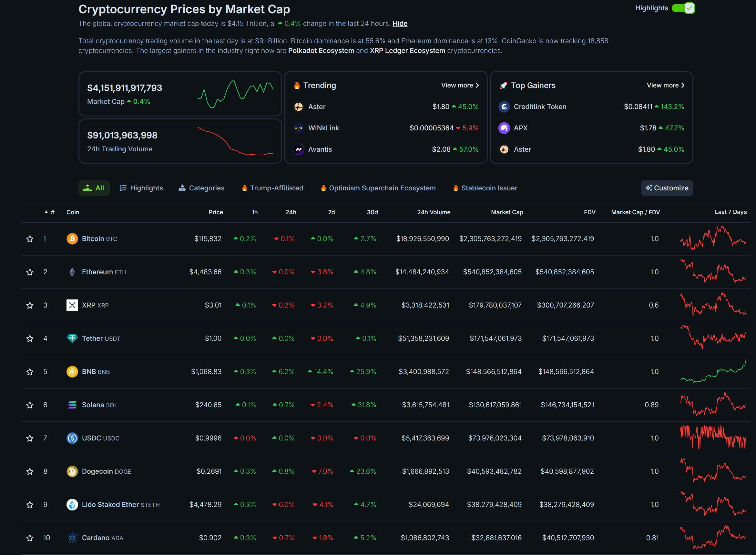This screenshot has height=555, width=756.
Task: Click the Ethereum diamond logo icon
Action: point(72,272)
